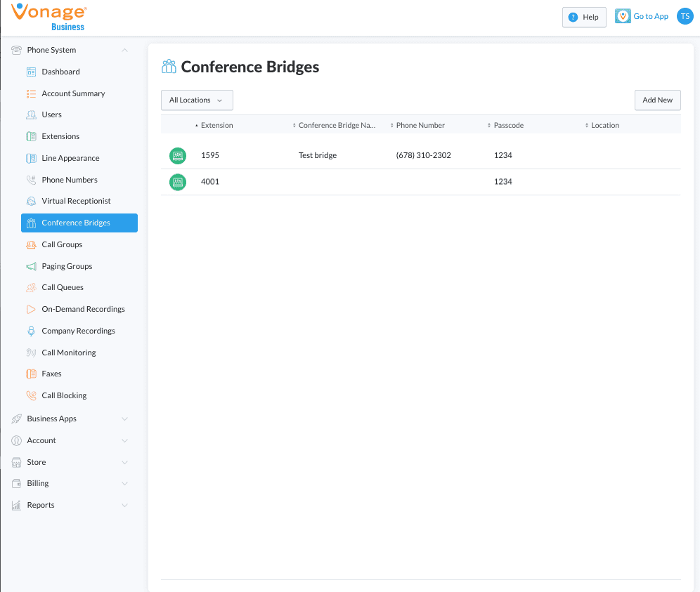This screenshot has width=700, height=592.
Task: Click the green icon for extension 1595
Action: pos(178,156)
